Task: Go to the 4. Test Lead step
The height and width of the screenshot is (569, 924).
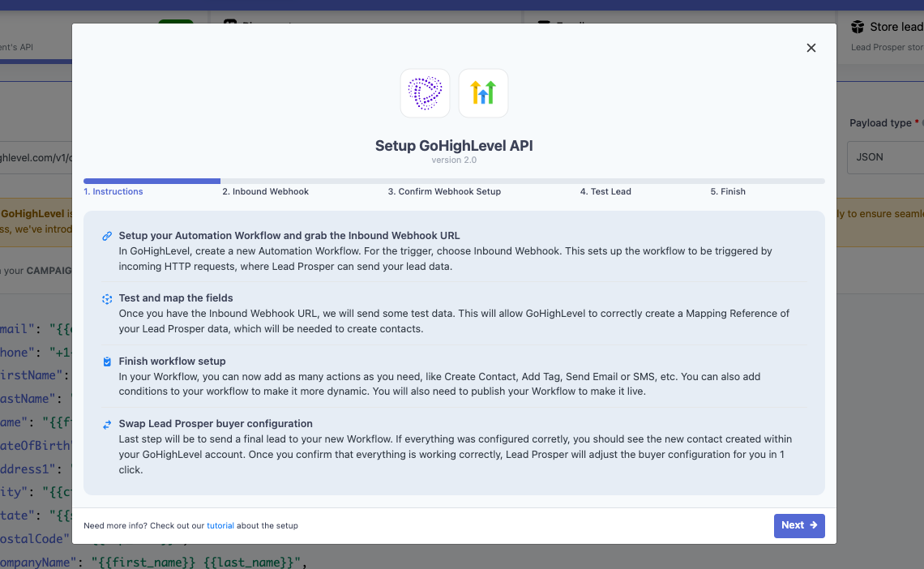Action: 605,191
